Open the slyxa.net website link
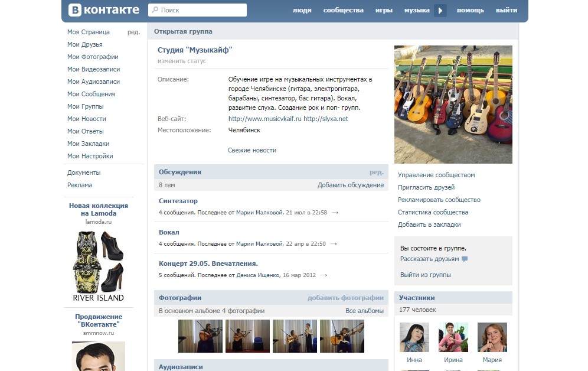The width and height of the screenshot is (588, 371). coord(325,119)
